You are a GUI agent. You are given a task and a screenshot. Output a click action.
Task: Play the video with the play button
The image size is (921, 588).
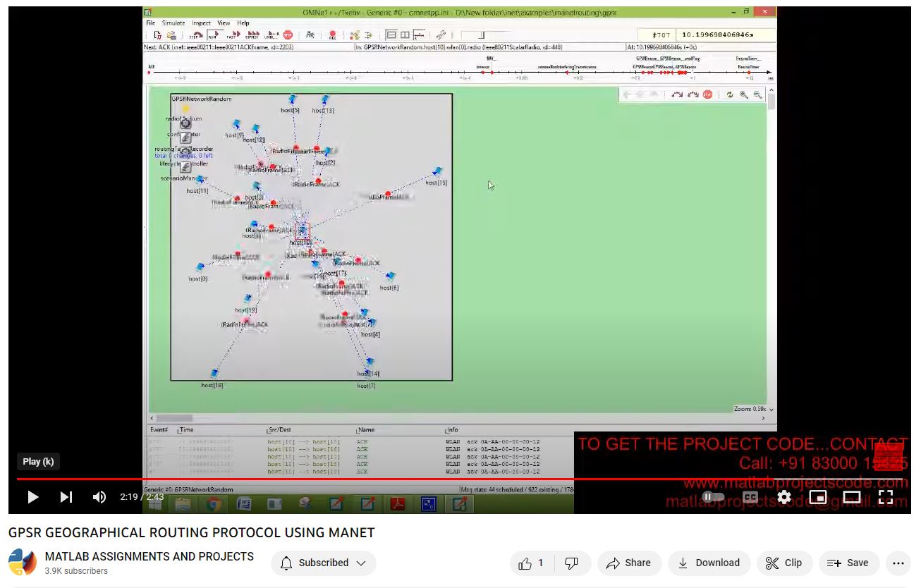pos(32,497)
